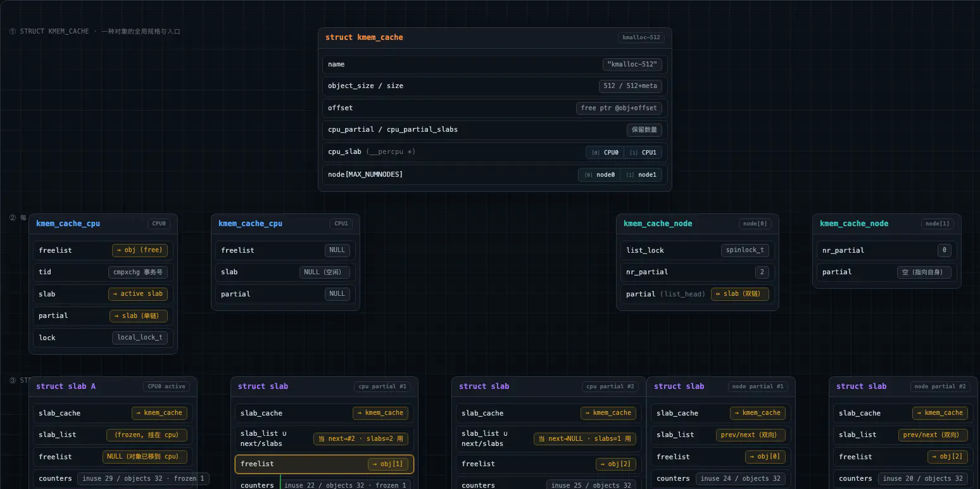Select the 保留数量 chip in cpu_partial row

(x=644, y=130)
